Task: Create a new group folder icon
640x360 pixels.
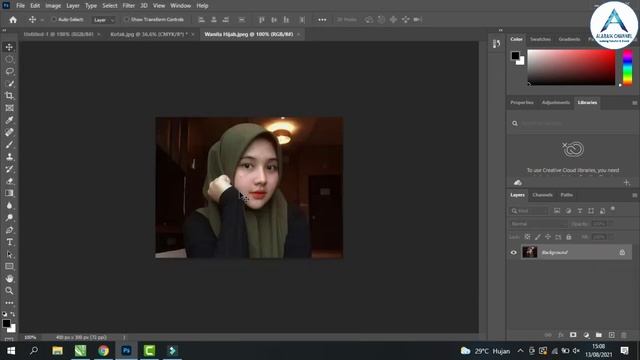Action: tap(599, 335)
